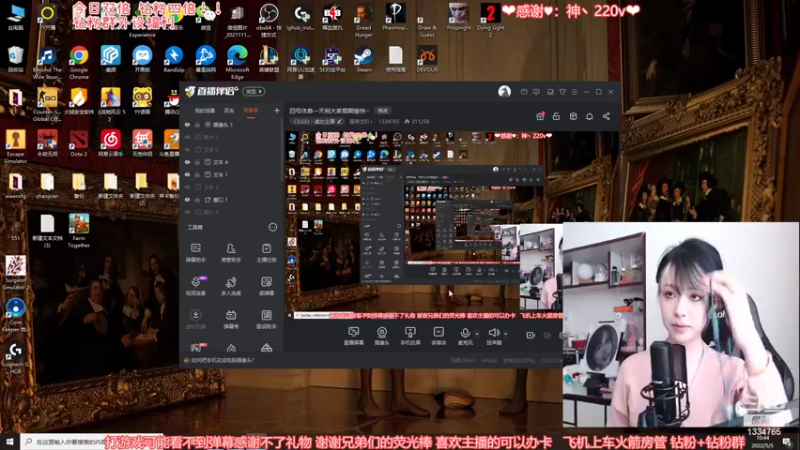Open Google Chrome on the desktop

[x=79, y=62]
